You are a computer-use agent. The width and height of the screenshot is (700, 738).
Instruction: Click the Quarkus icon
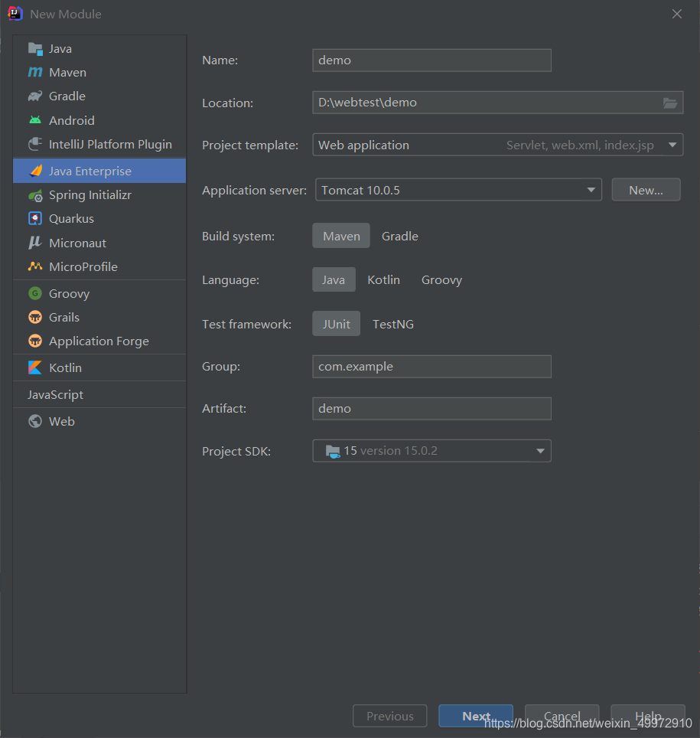pos(35,218)
